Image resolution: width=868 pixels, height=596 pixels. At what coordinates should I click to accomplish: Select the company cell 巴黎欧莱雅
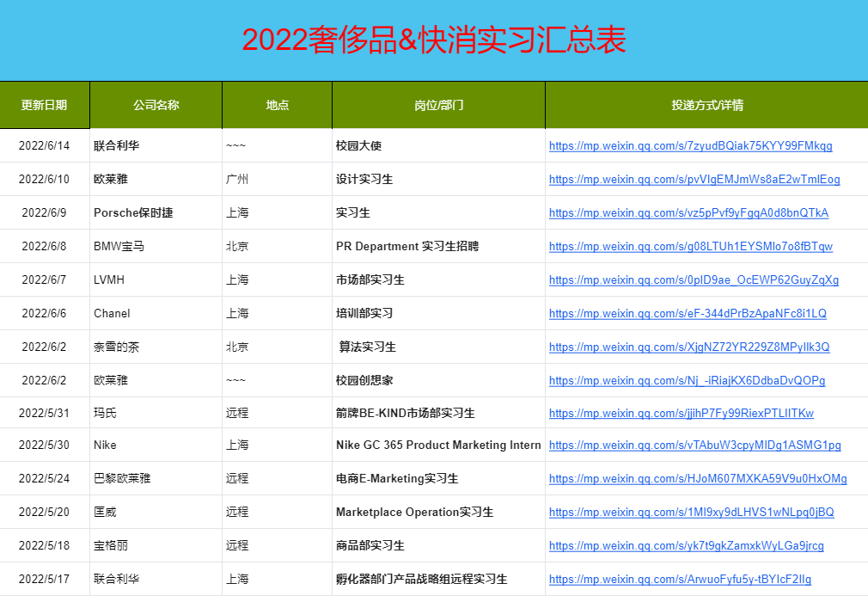(156, 478)
